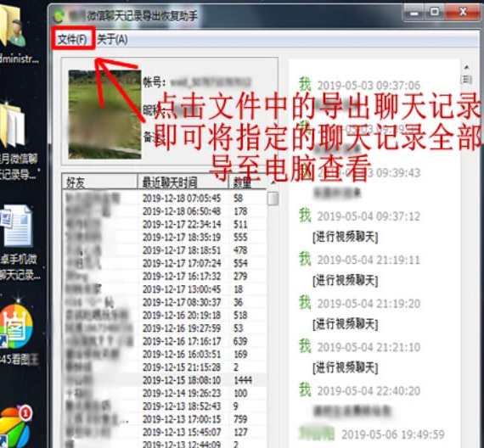Launch the colorful shortcut icon with badge 1

[15, 428]
